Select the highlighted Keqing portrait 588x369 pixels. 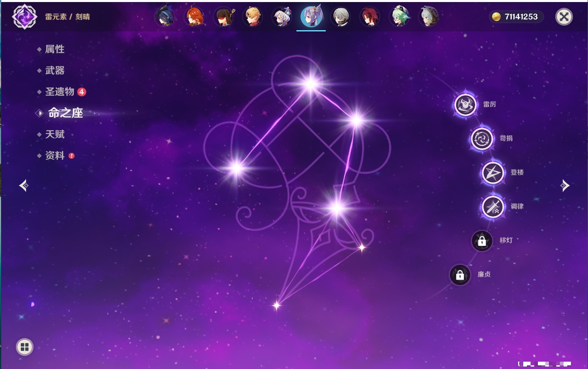(x=311, y=17)
